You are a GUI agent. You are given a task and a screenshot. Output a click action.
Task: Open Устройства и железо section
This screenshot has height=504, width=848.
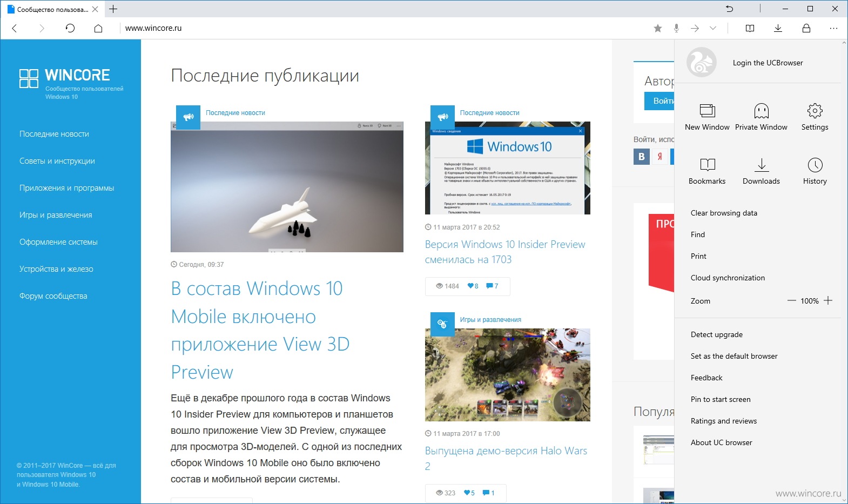coord(56,269)
